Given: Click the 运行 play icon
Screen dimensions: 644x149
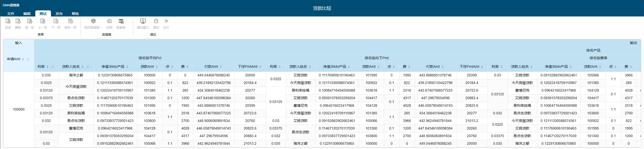Looking at the screenshot, I should pos(166,21).
